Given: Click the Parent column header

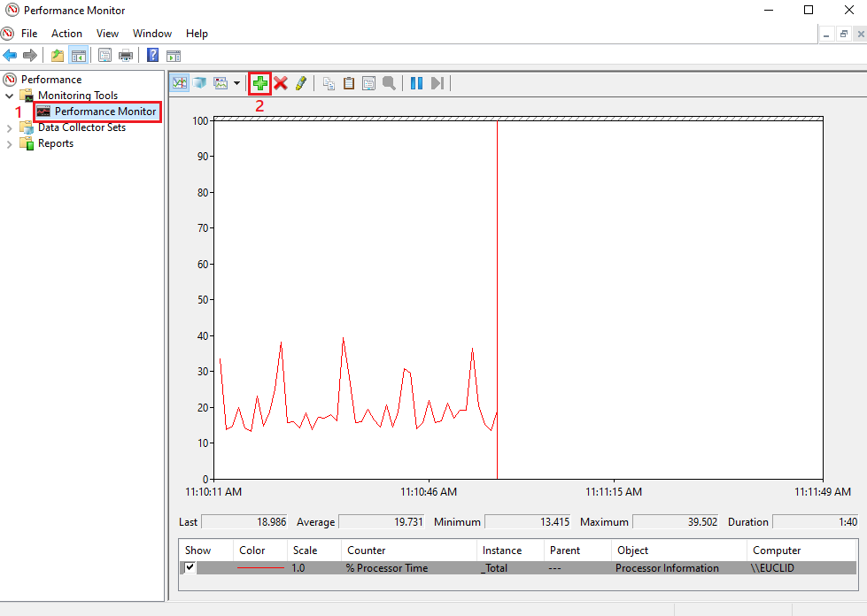Looking at the screenshot, I should click(x=565, y=551).
